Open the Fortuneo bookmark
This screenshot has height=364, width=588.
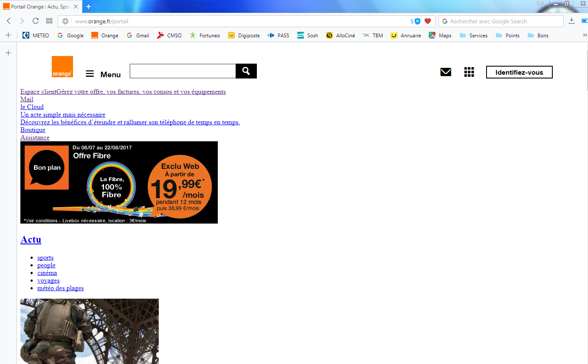pyautogui.click(x=205, y=36)
